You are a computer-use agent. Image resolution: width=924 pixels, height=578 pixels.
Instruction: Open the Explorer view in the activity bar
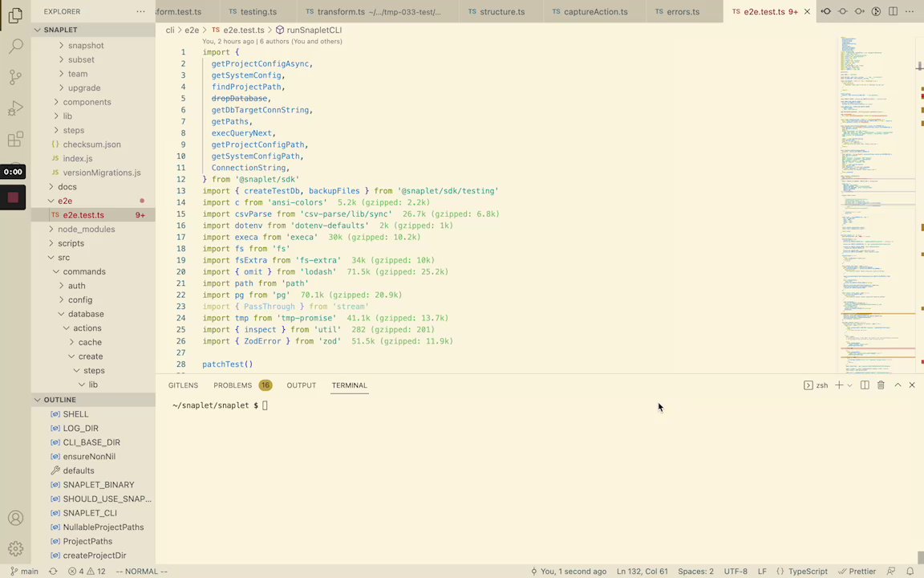[x=16, y=14]
